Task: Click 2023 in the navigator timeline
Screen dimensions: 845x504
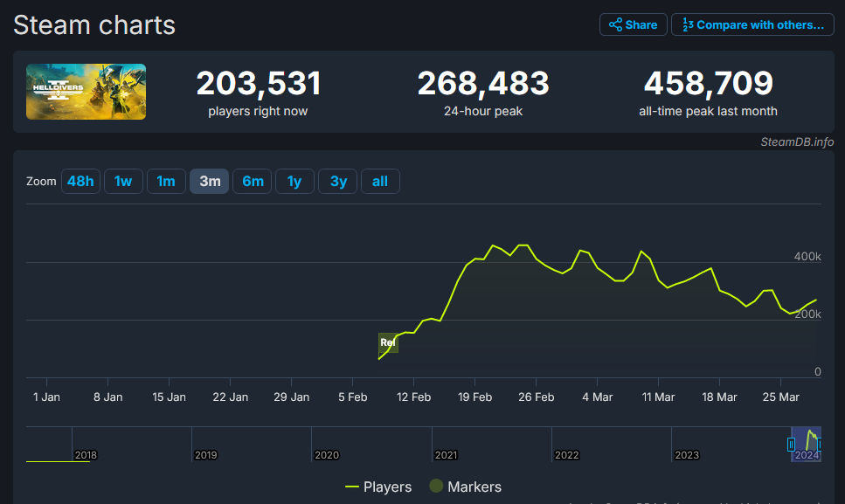Action: pyautogui.click(x=687, y=455)
